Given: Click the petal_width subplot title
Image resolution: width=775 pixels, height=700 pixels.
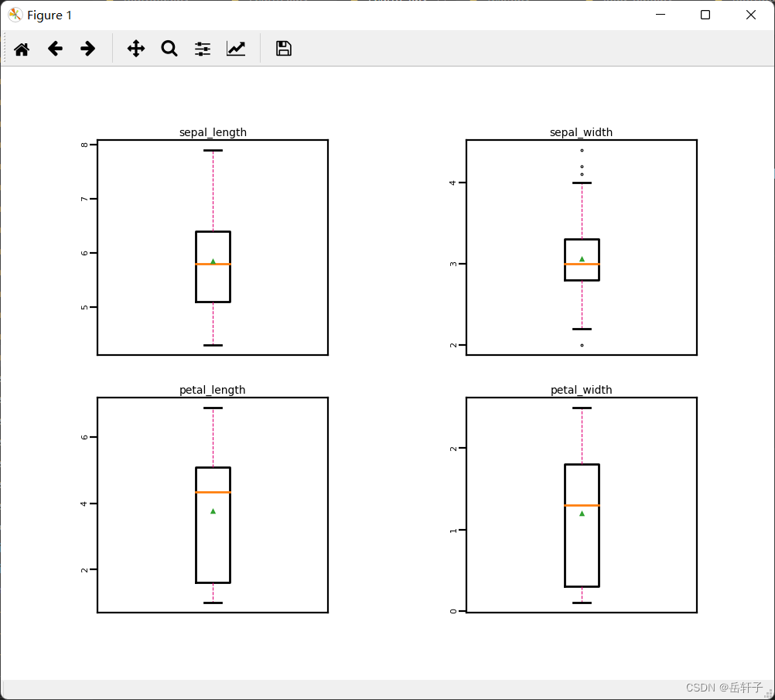Looking at the screenshot, I should [x=582, y=390].
